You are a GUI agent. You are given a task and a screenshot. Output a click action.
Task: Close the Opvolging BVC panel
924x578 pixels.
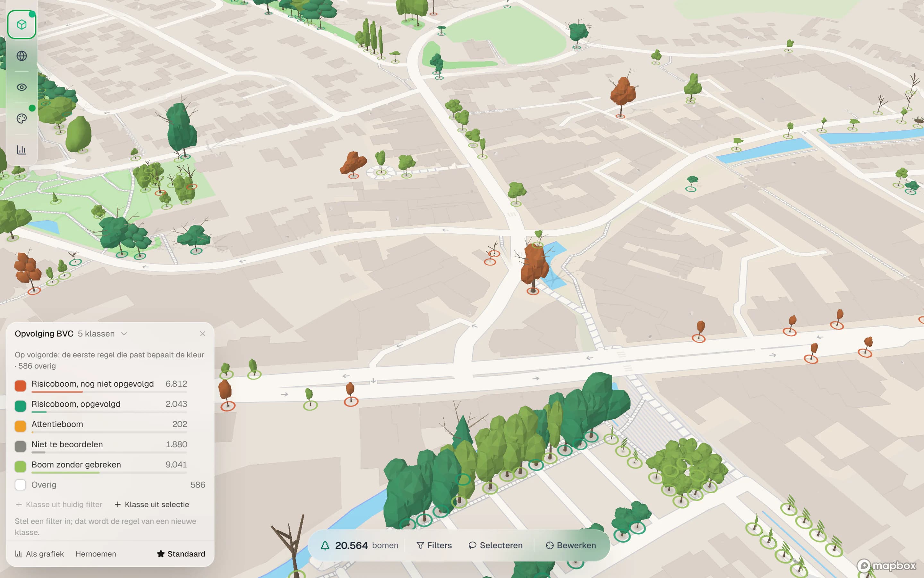(202, 334)
